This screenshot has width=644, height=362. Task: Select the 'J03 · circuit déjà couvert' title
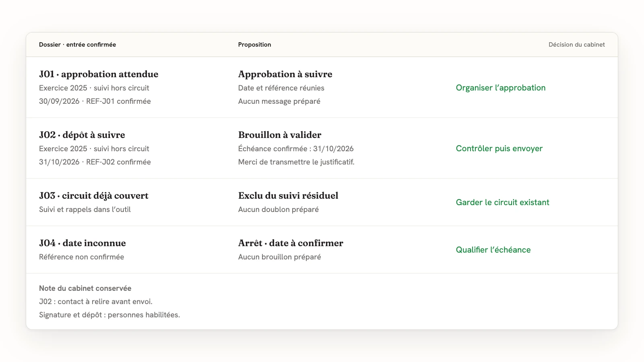[x=94, y=195]
